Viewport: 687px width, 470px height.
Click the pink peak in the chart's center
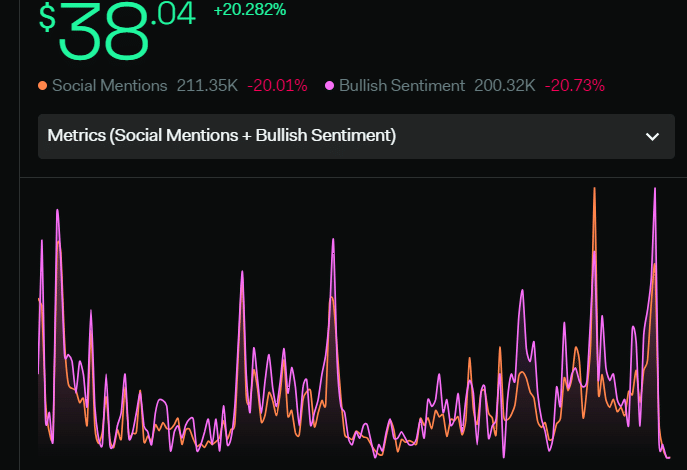click(332, 240)
